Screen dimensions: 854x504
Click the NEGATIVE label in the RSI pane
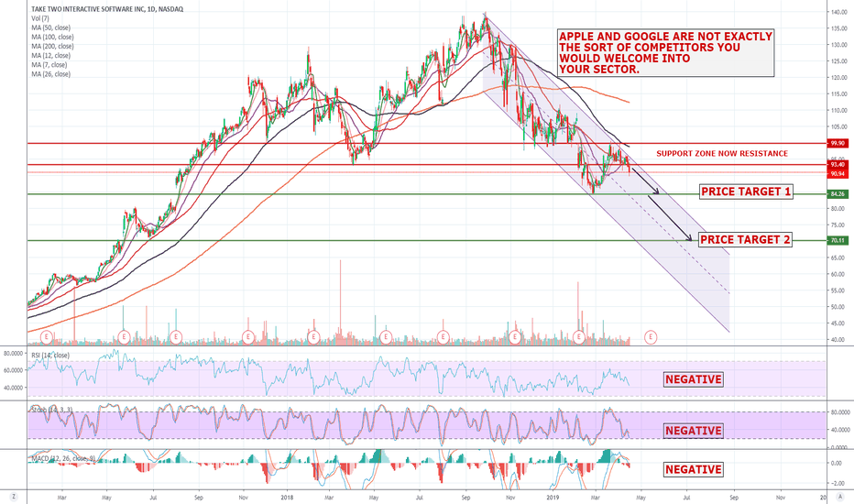(x=694, y=379)
